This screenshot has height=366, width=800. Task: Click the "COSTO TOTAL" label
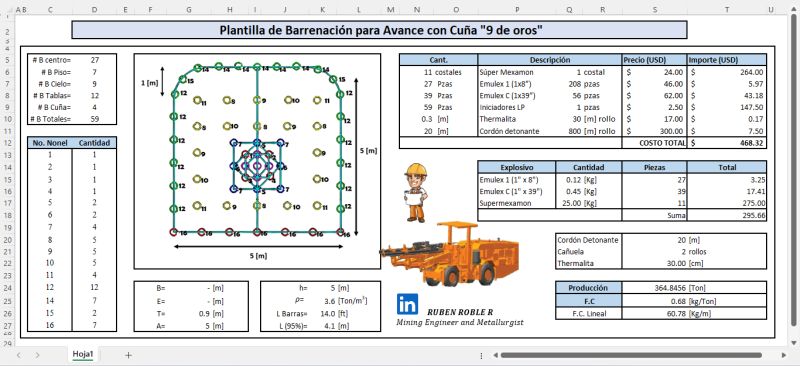pos(662,143)
